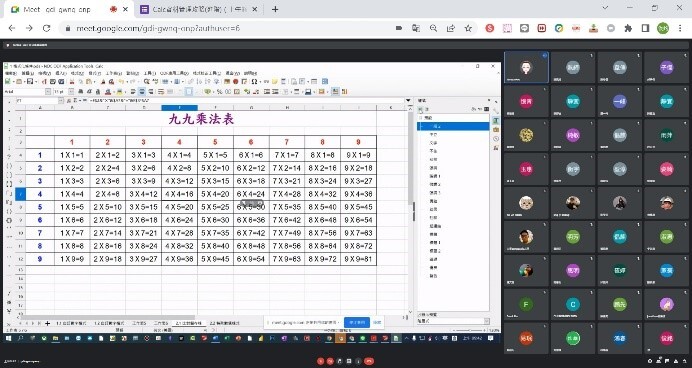692x368 pixels.
Task: Open the Font Name dropdown arrow
Action: point(48,91)
